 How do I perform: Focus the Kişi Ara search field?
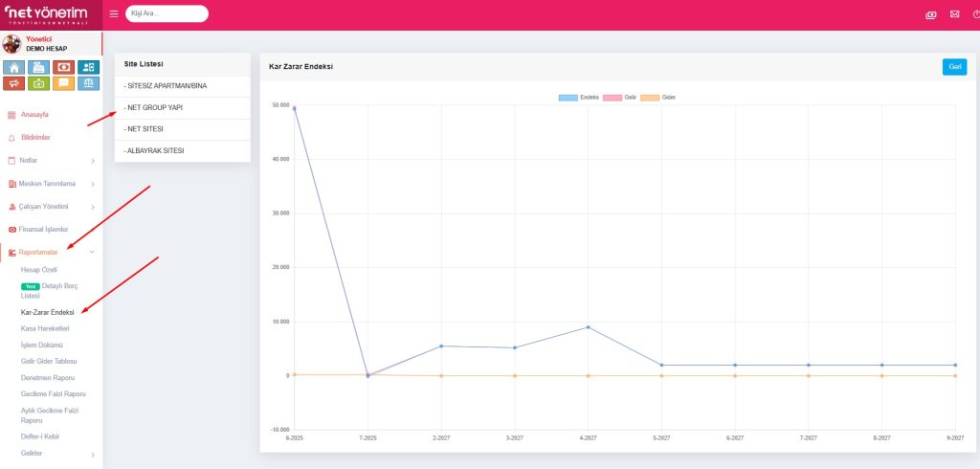[x=167, y=14]
